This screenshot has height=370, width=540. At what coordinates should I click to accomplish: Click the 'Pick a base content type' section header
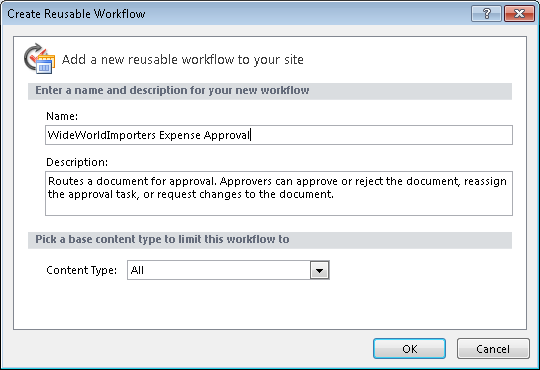[270, 240]
